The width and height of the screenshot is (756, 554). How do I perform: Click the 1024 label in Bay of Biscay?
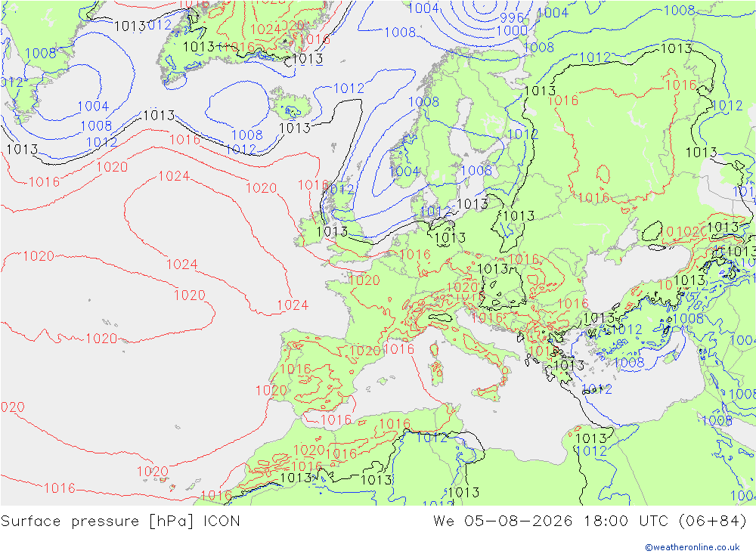click(293, 305)
